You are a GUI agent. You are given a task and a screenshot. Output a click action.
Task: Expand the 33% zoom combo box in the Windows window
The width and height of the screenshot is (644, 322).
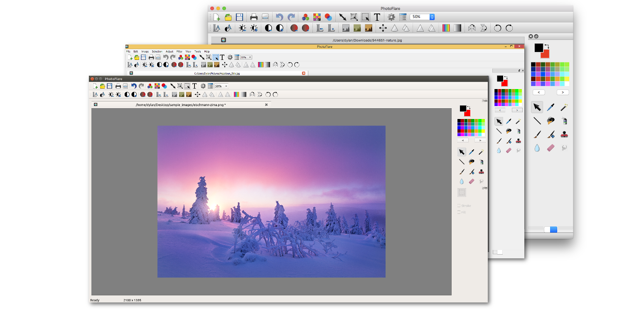[x=246, y=57]
